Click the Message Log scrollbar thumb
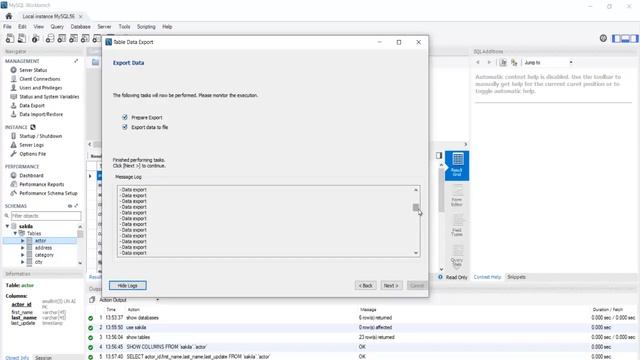 416,207
